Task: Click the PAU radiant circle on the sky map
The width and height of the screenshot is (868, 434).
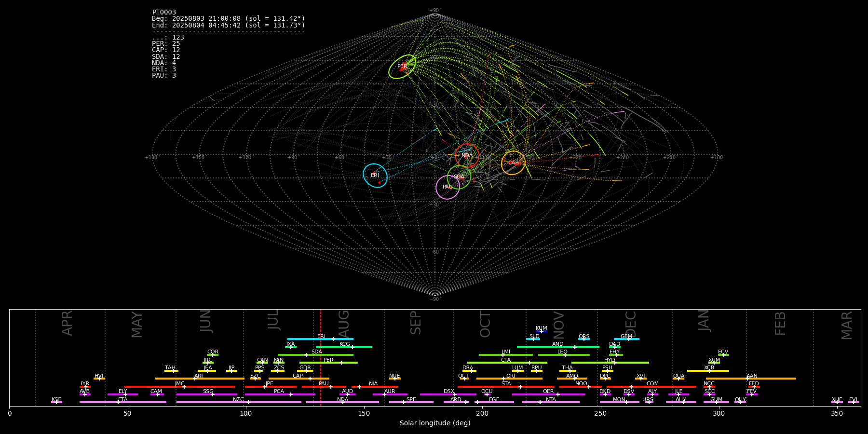Action: [x=448, y=187]
